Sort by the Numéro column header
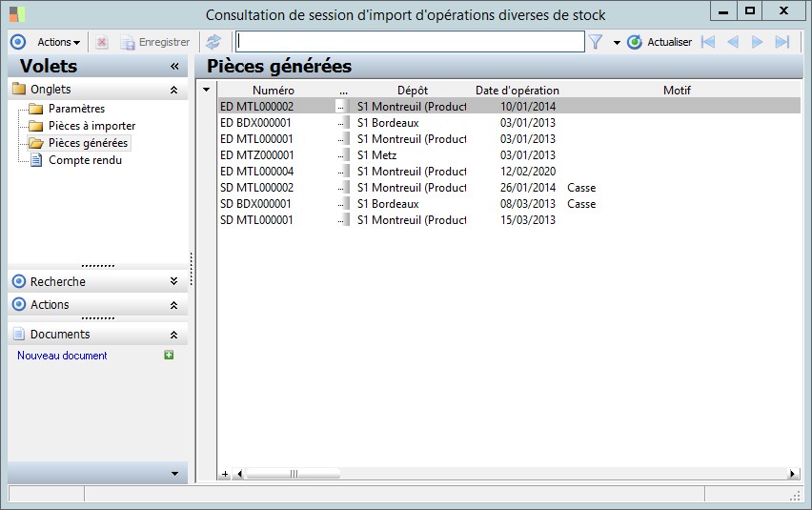Viewport: 812px width, 510px height. (274, 91)
